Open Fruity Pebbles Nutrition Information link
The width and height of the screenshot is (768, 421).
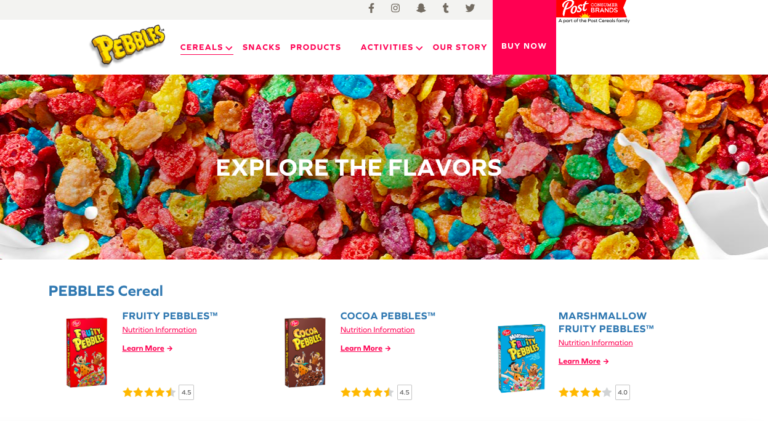[159, 330]
